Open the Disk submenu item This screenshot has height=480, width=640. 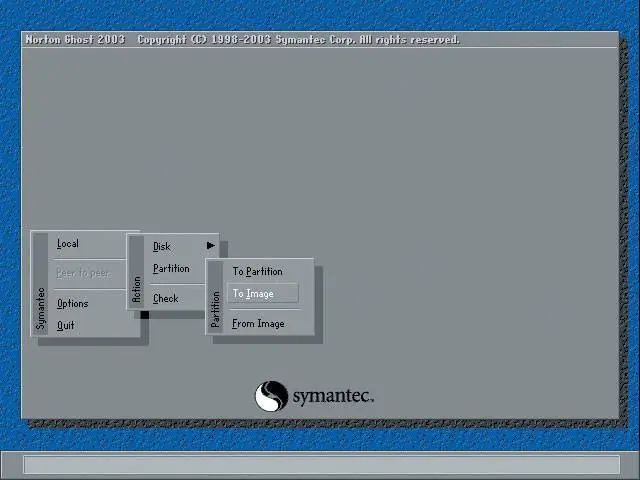pos(162,247)
